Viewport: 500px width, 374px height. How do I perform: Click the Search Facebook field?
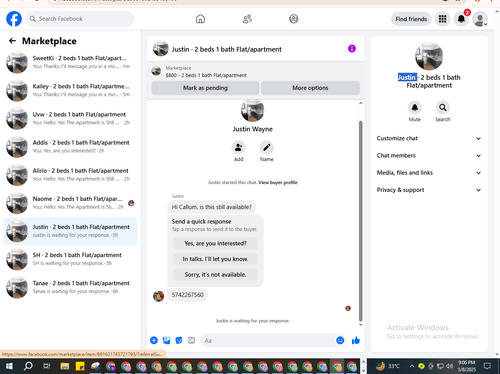pyautogui.click(x=80, y=19)
